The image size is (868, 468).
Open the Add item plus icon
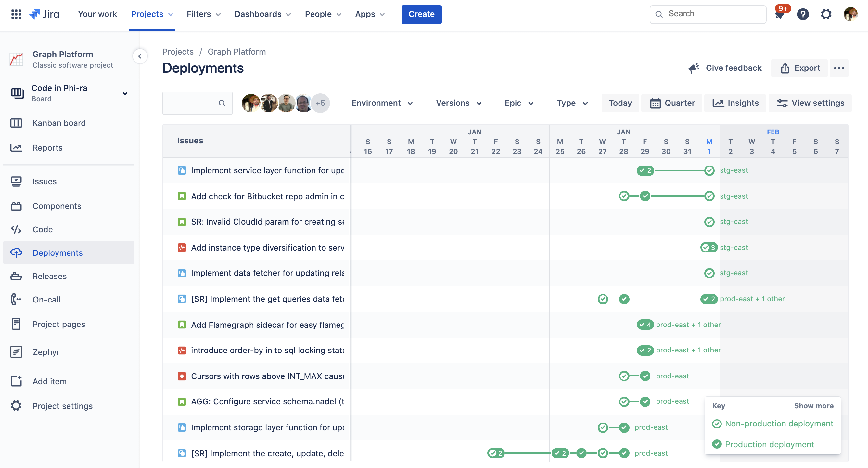coord(16,381)
